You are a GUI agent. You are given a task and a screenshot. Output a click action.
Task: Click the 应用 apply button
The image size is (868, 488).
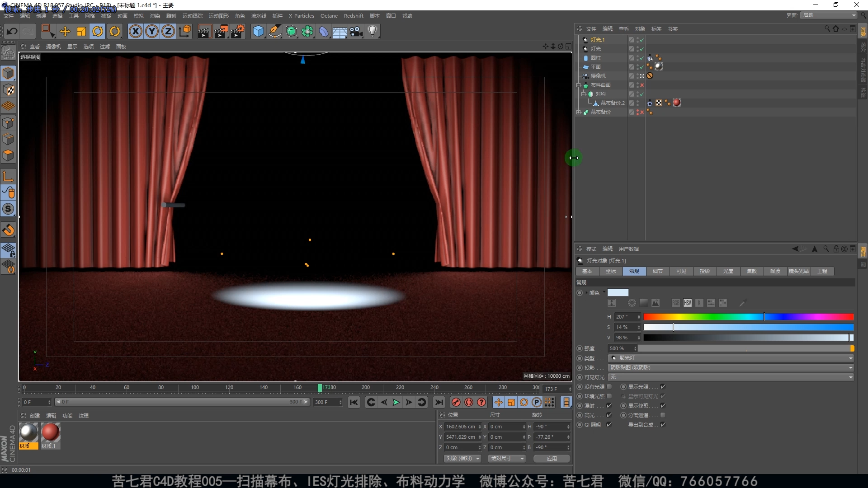coord(552,458)
